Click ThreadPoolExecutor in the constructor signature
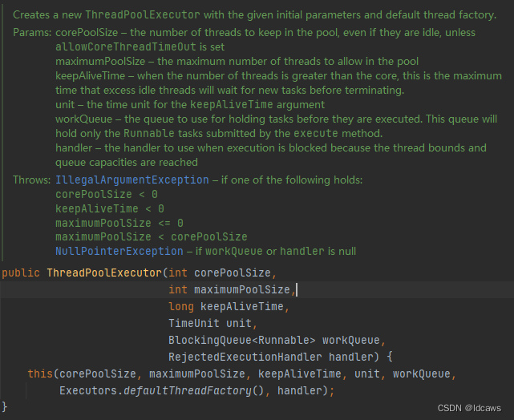Image resolution: width=514 pixels, height=420 pixels. 104,273
